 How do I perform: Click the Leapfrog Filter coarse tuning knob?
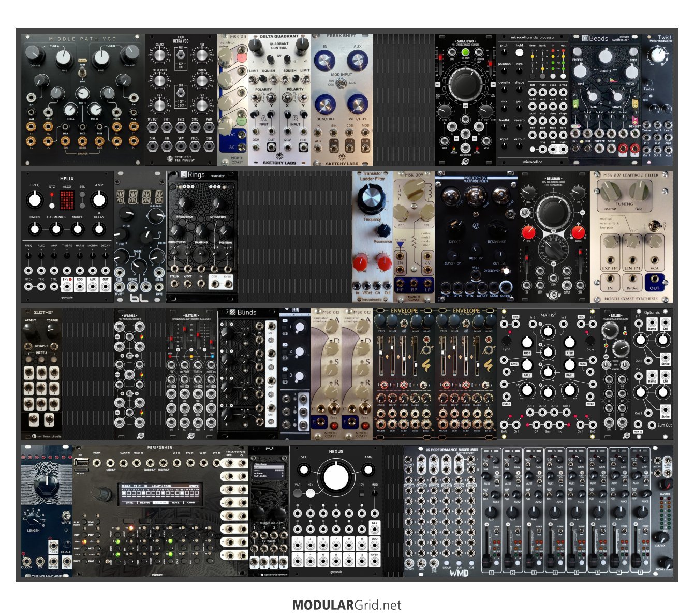pyautogui.click(x=610, y=190)
